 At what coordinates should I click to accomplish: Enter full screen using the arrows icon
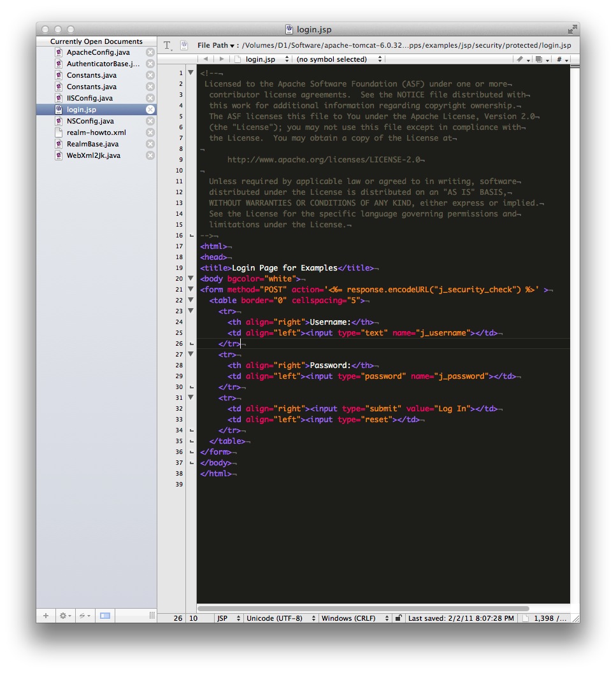(x=572, y=29)
